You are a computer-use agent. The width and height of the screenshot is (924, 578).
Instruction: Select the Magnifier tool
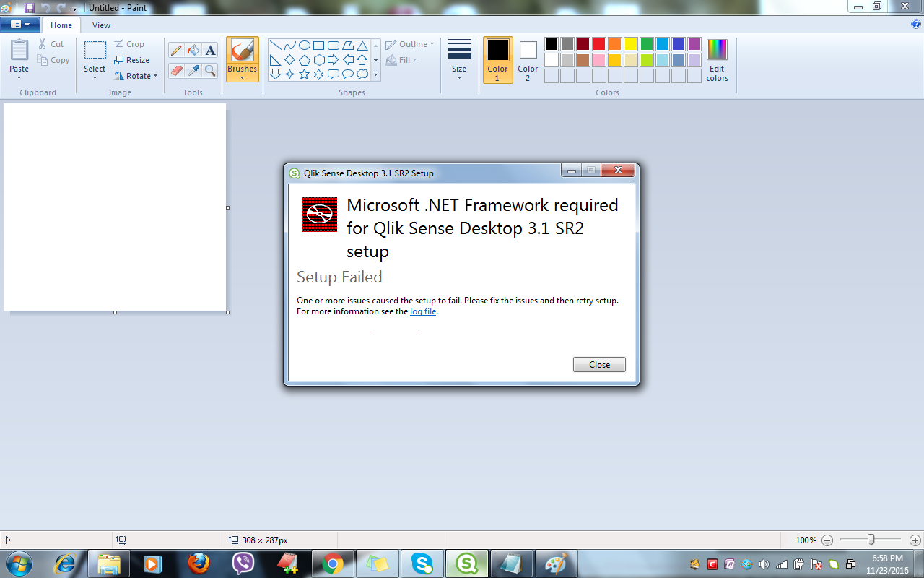210,70
